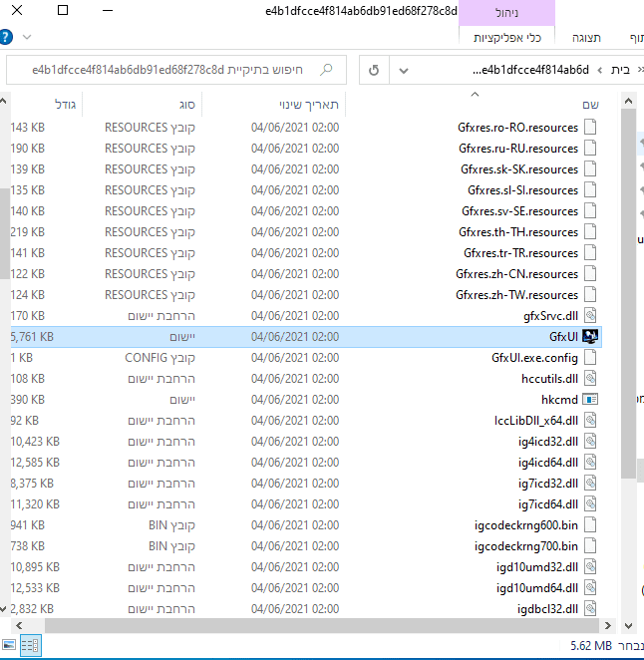This screenshot has height=660, width=644.
Task: Select the file name hkcmd
Action: coord(559,400)
